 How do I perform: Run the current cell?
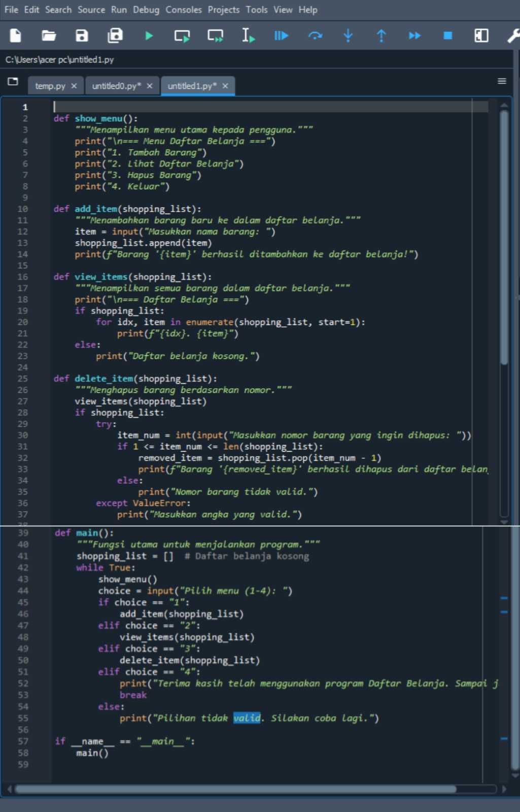coord(182,36)
